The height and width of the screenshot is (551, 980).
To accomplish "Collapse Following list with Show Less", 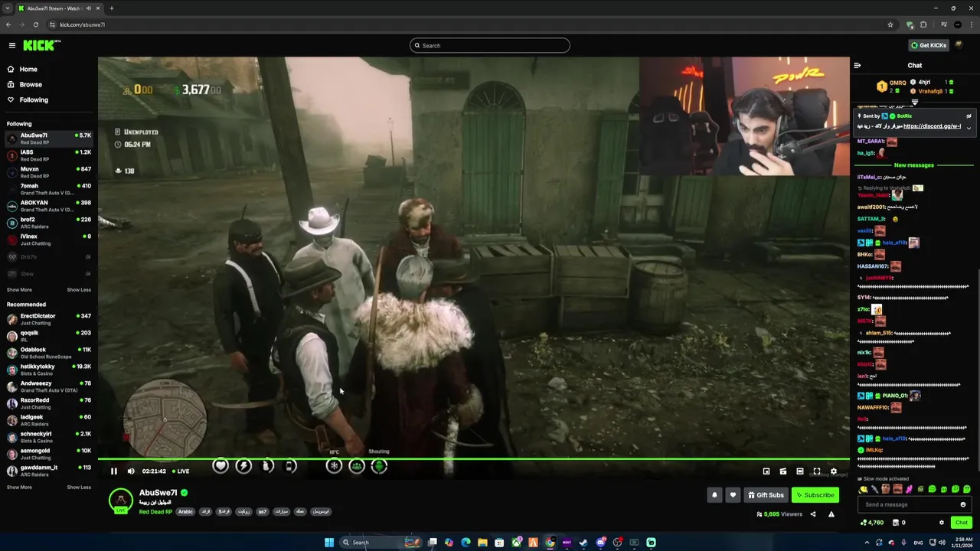I will coord(79,290).
